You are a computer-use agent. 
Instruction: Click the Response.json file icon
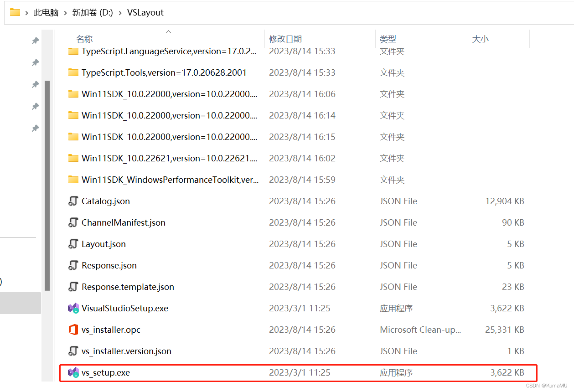(73, 265)
